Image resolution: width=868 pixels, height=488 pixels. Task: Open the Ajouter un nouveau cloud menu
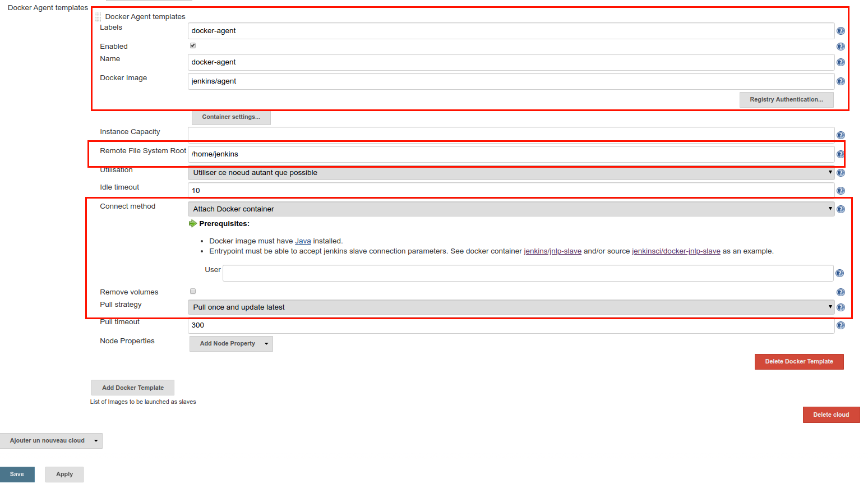pos(51,441)
